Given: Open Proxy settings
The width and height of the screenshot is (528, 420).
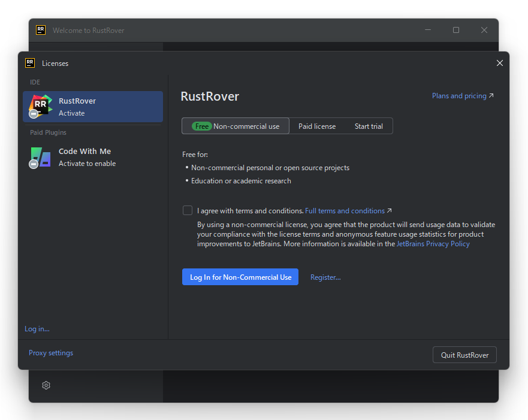Looking at the screenshot, I should pos(51,353).
